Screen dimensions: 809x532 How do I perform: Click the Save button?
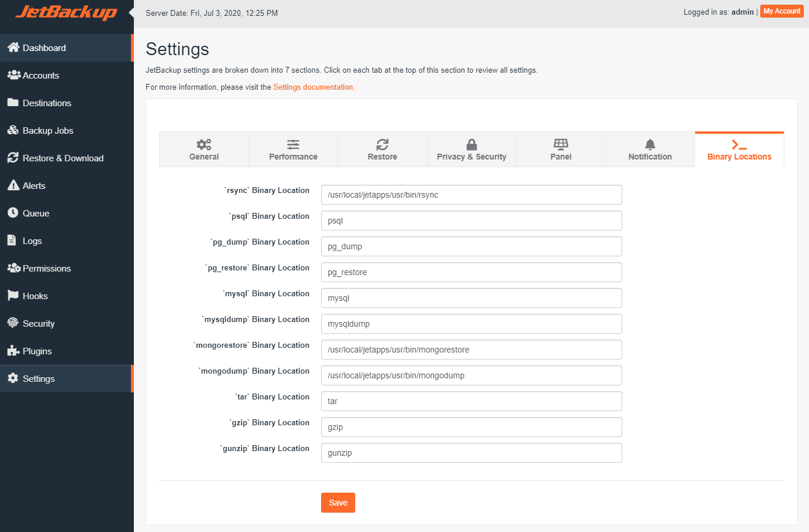click(x=338, y=503)
